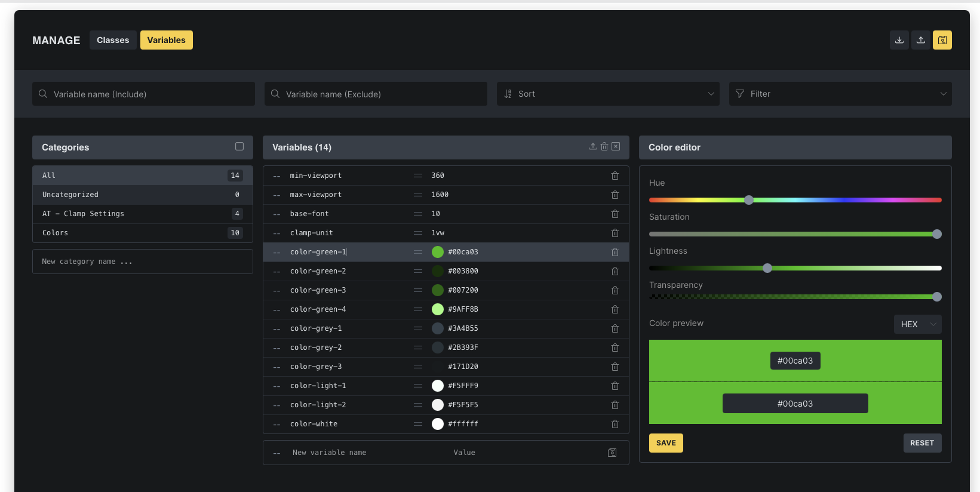Click the lower #00ca03 color preview input
This screenshot has width=980, height=492.
click(x=795, y=404)
